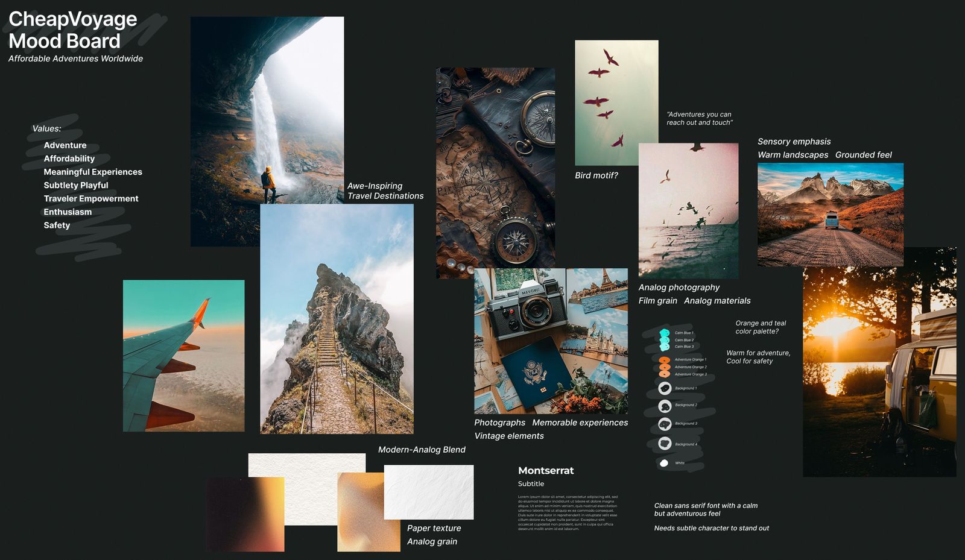965x560 pixels.
Task: Click the 'Traveler Empowerment' value
Action: point(91,198)
